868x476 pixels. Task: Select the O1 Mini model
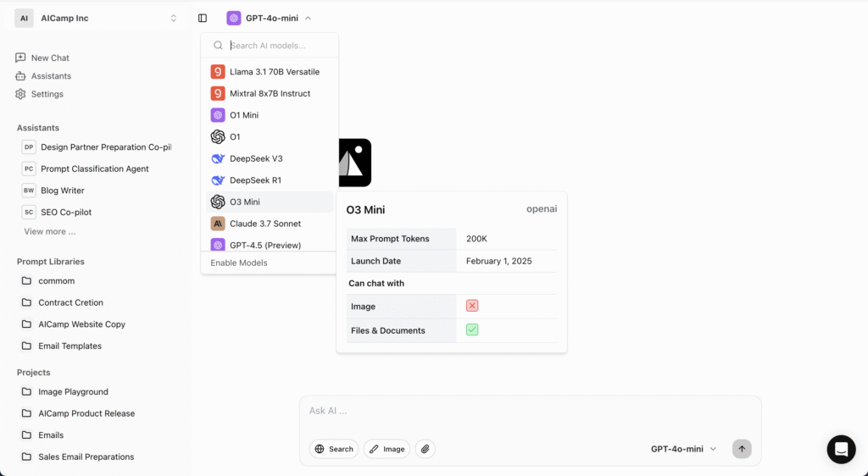tap(270, 115)
